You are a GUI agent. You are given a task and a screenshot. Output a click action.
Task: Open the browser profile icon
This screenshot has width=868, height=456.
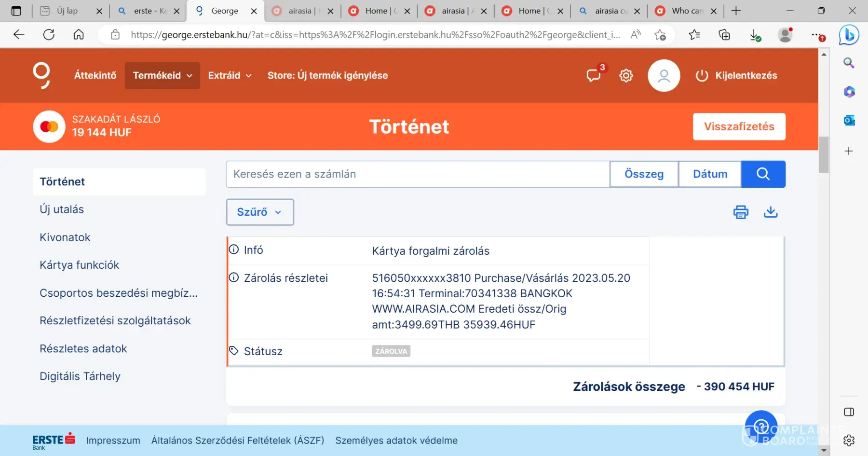click(x=786, y=35)
